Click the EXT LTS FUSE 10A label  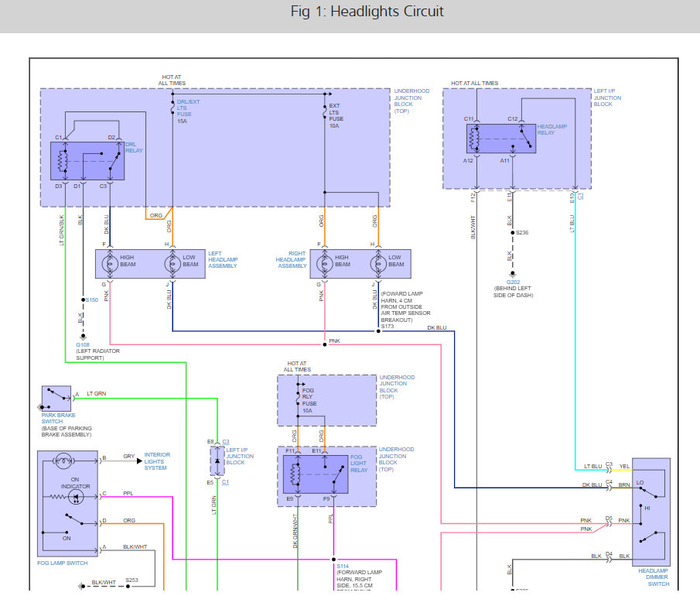click(x=336, y=115)
